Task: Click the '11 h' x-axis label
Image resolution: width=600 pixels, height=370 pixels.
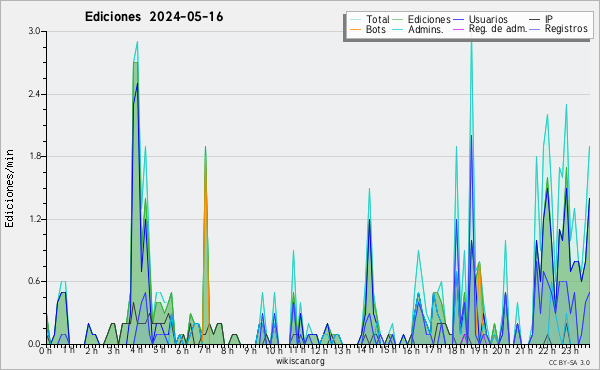Action: 297,350
